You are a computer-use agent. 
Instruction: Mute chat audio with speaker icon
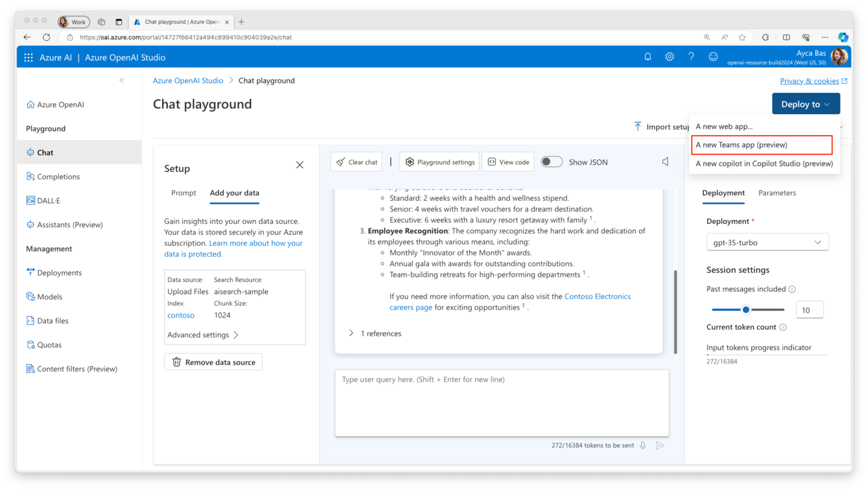[665, 162]
